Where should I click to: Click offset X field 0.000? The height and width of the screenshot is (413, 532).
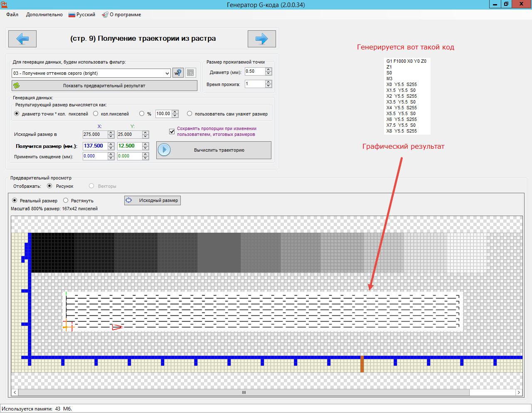pyautogui.click(x=95, y=156)
